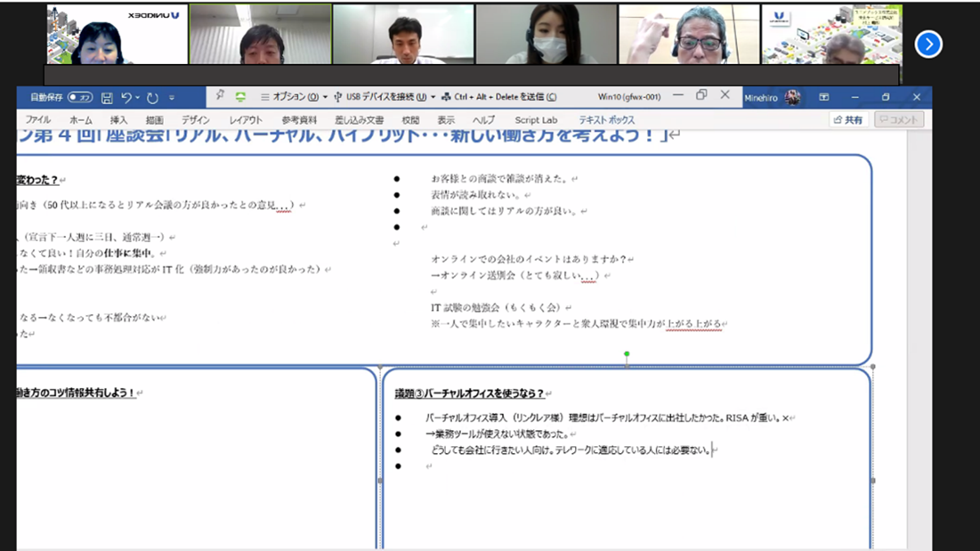Screen dimensions: 980x551
Task: Click Minehiro's account avatar in the title bar
Action: (791, 97)
